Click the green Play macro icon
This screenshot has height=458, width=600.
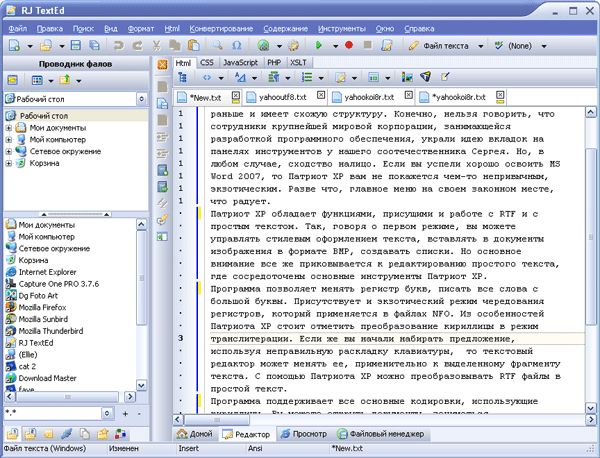pyautogui.click(x=318, y=46)
